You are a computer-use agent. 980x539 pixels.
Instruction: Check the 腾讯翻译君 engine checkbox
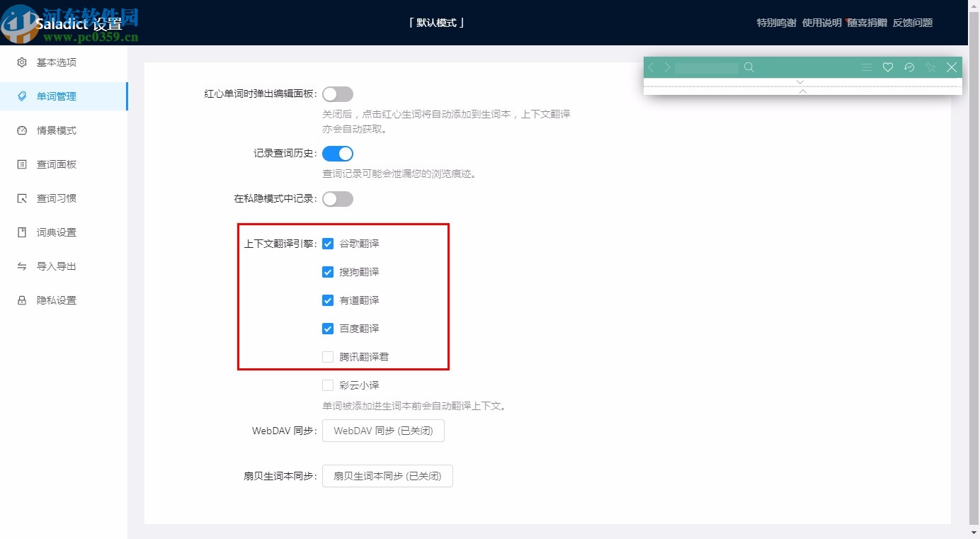[328, 356]
